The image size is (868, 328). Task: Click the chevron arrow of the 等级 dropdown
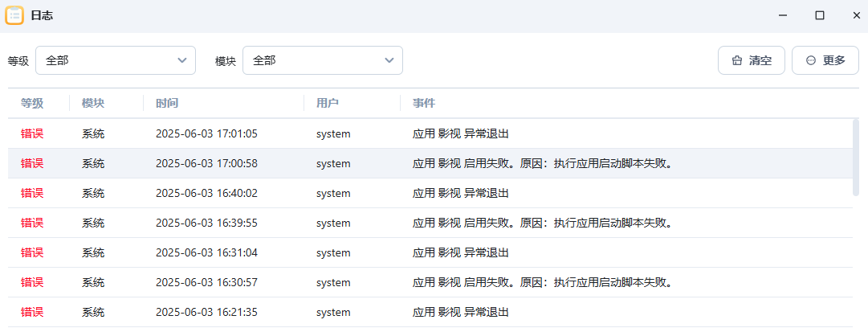[182, 60]
